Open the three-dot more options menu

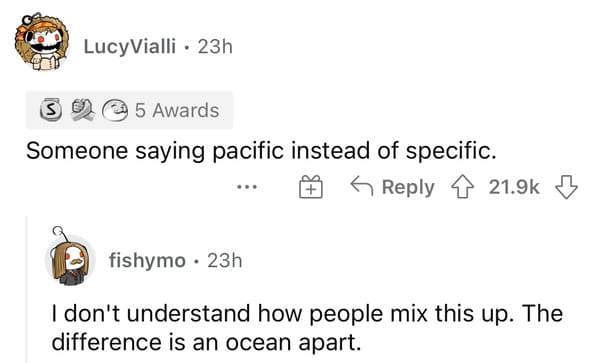[x=247, y=187]
